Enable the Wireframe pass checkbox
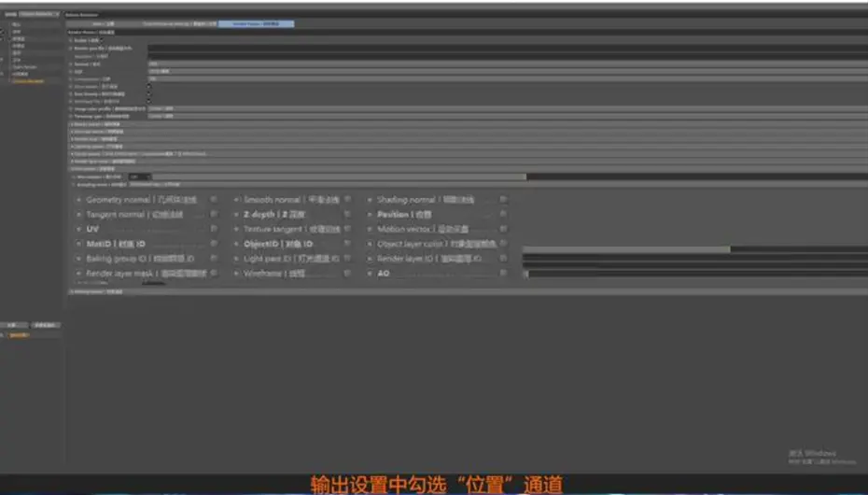Image resolution: width=868 pixels, height=495 pixels. click(347, 273)
